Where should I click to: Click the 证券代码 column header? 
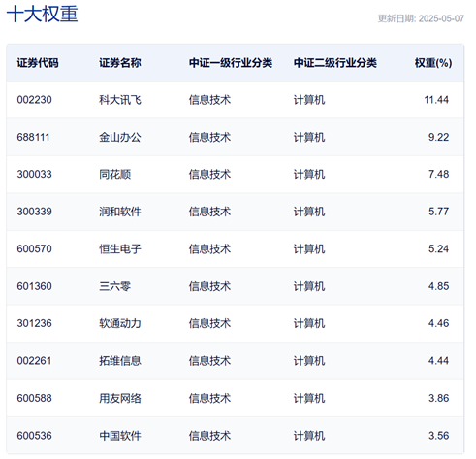[x=38, y=63]
